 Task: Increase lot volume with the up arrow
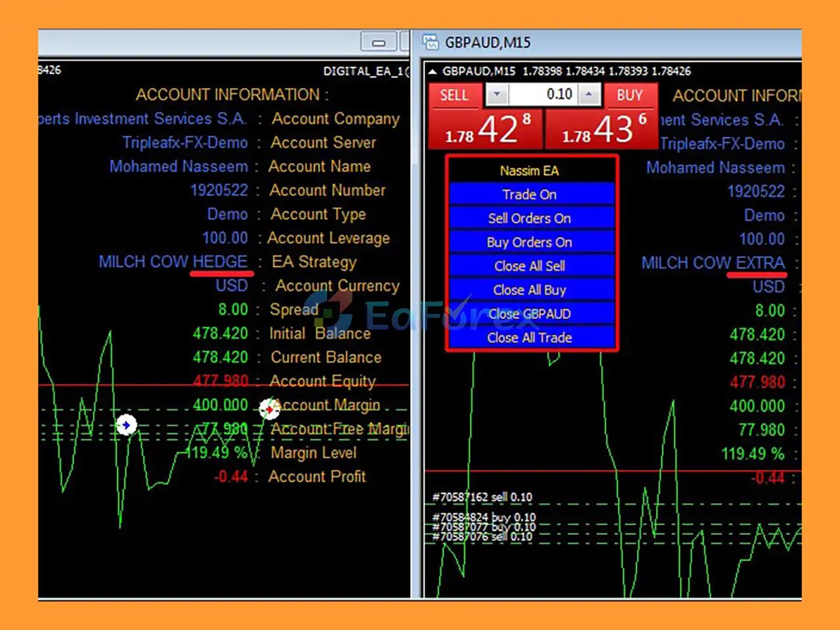[589, 94]
